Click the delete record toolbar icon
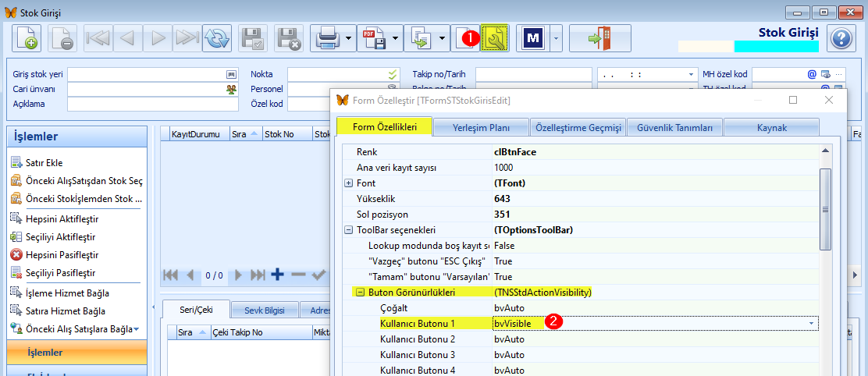The image size is (868, 376). click(62, 38)
